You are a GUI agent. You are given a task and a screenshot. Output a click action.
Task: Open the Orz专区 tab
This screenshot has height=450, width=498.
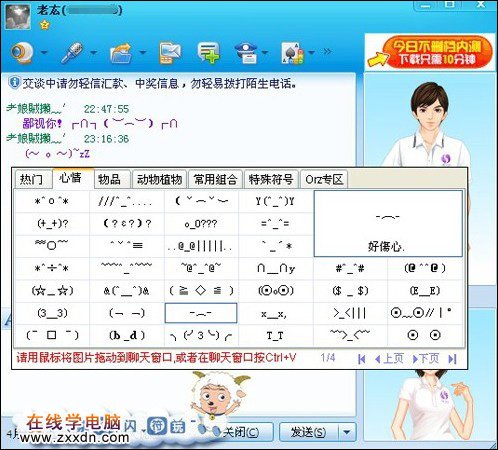pos(324,179)
